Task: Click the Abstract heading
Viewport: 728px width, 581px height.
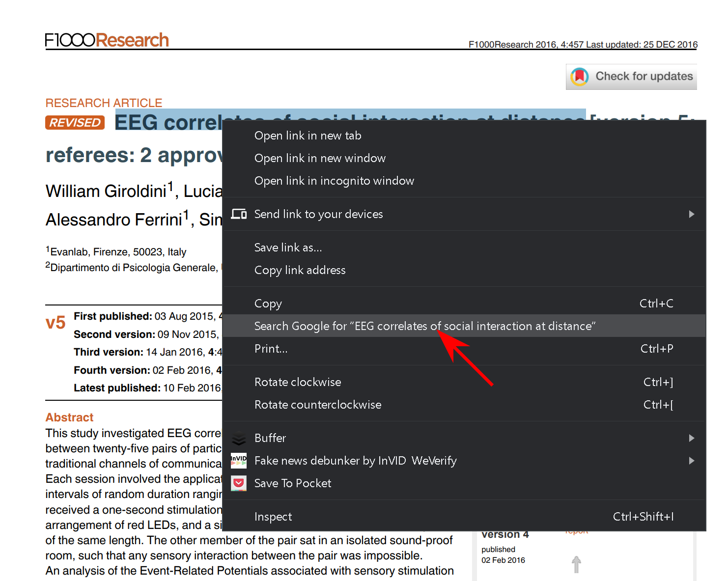Action: pyautogui.click(x=69, y=417)
